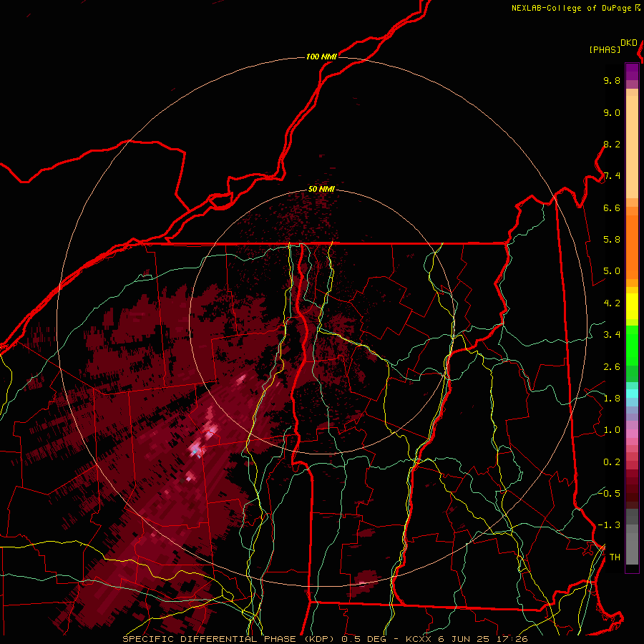
Task: Click the 5.8 scale value
Action: click(612, 240)
